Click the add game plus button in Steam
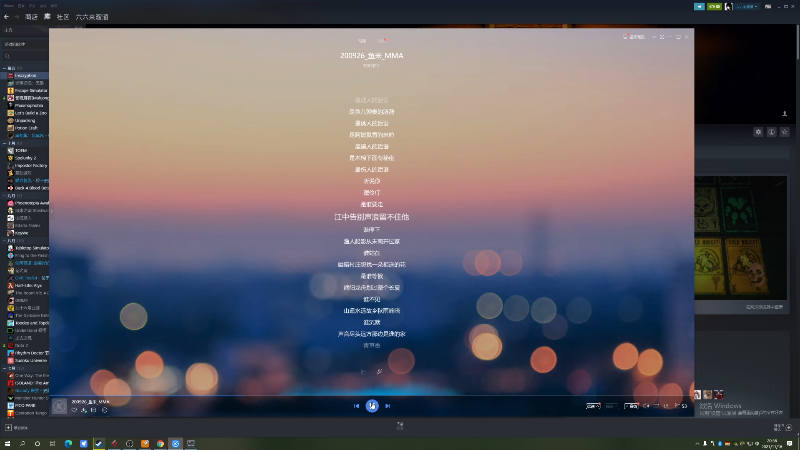This screenshot has height=450, width=800. [x=8, y=428]
